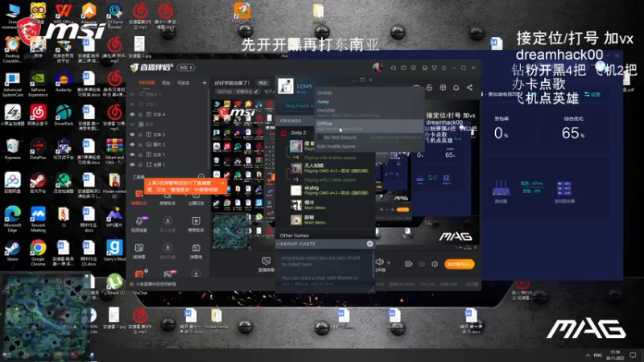Click the record camera icon in streaming control bar
The width and height of the screenshot is (644, 362).
tap(408, 264)
